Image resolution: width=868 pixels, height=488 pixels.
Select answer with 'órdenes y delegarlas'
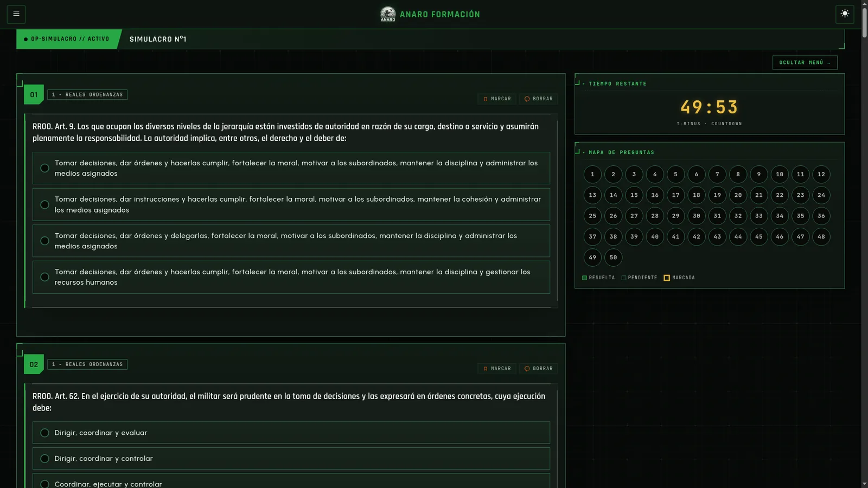[291, 241]
